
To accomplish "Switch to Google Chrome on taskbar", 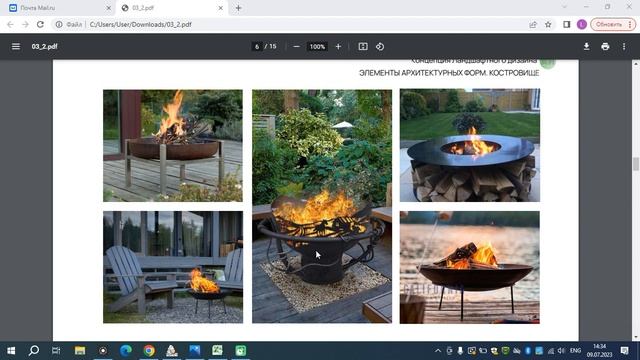I will click(x=149, y=351).
